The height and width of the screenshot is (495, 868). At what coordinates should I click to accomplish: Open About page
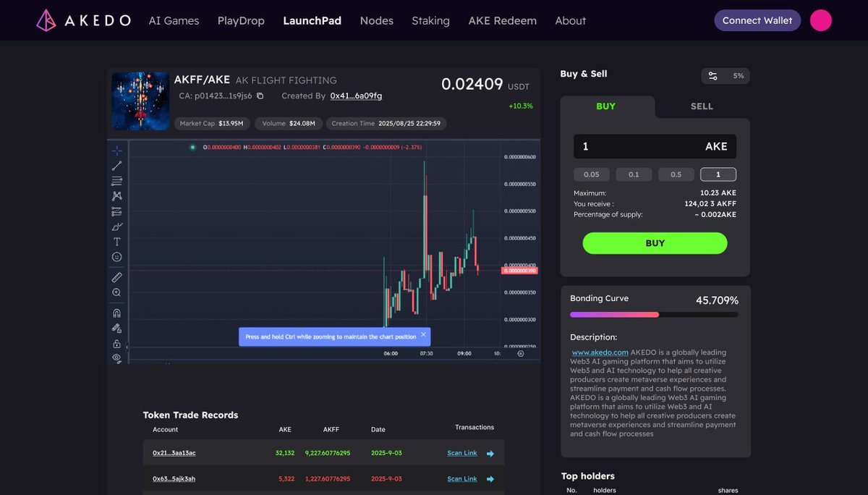click(571, 20)
